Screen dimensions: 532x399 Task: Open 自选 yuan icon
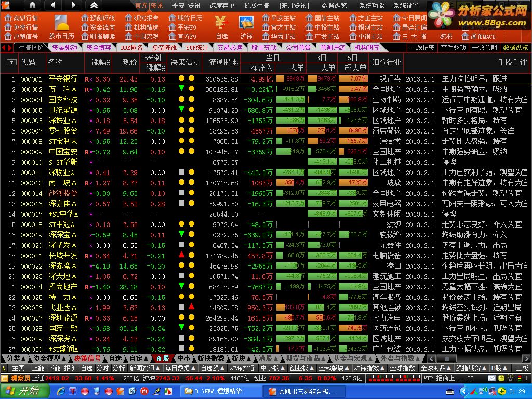point(221,27)
